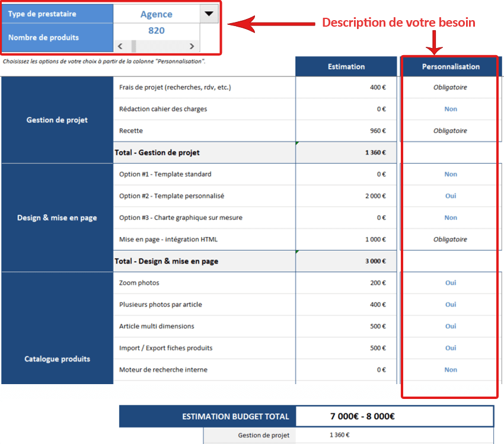Click the Estimation column header
This screenshot has width=504, height=444.
(346, 66)
